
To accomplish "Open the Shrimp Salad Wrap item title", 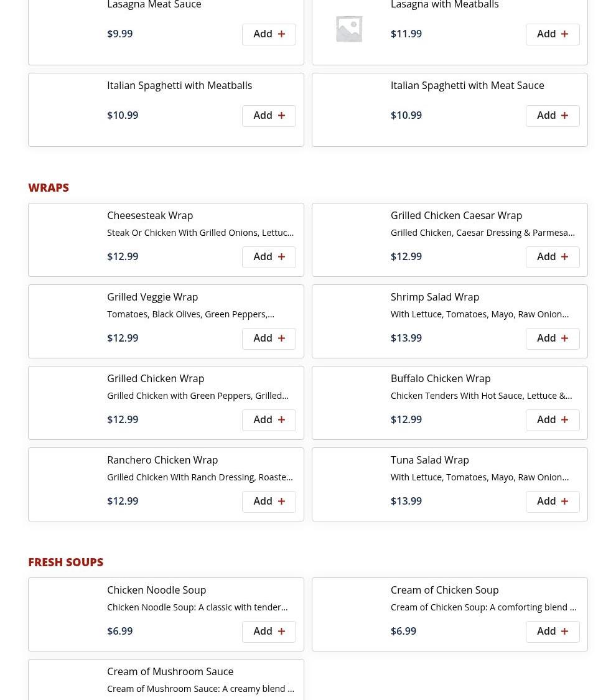I will [x=434, y=297].
